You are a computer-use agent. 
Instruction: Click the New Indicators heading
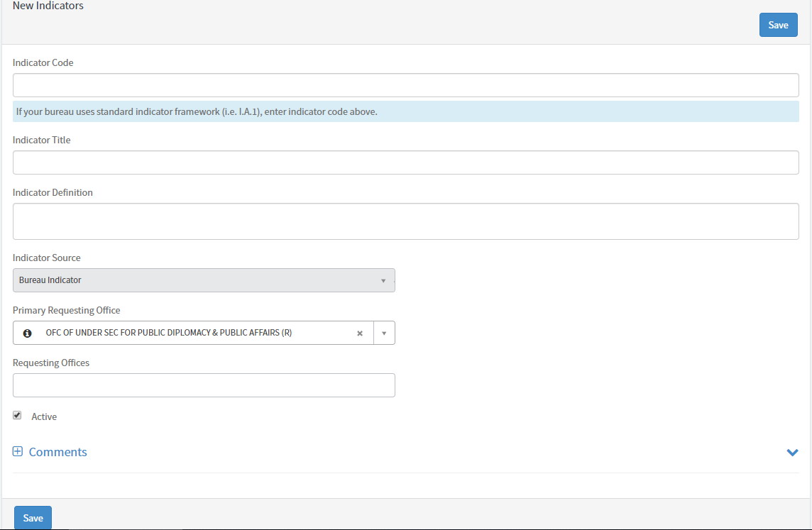click(48, 6)
